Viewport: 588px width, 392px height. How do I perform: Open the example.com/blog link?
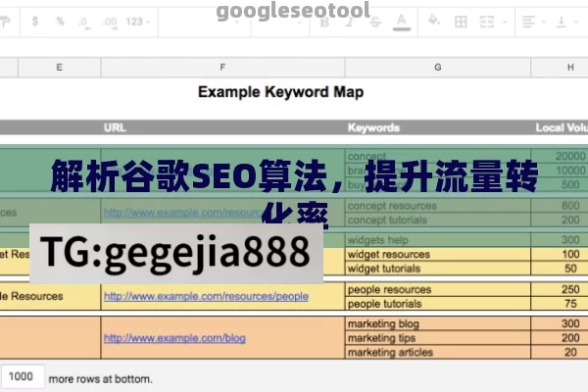coord(174,338)
